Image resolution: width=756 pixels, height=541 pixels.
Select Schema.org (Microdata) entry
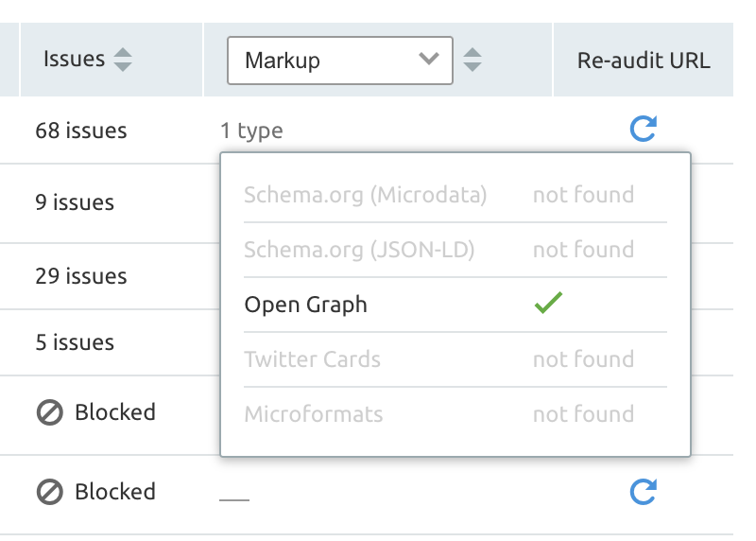click(x=365, y=195)
